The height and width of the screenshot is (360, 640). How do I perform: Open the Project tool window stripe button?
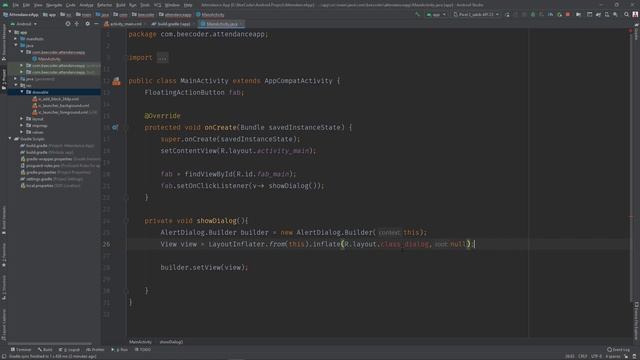point(4,80)
